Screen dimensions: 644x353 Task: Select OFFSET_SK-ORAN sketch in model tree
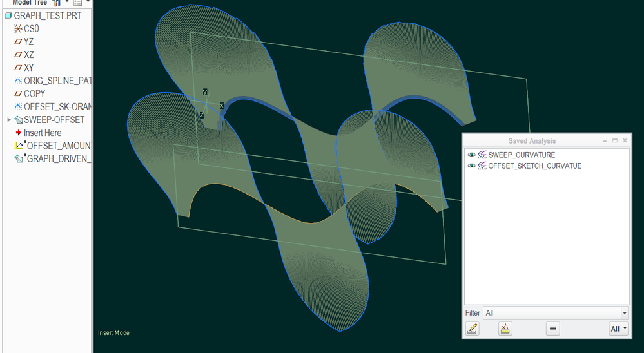[57, 107]
